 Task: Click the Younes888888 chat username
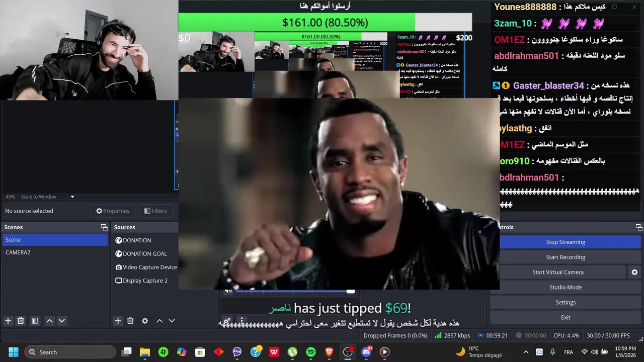pyautogui.click(x=525, y=7)
